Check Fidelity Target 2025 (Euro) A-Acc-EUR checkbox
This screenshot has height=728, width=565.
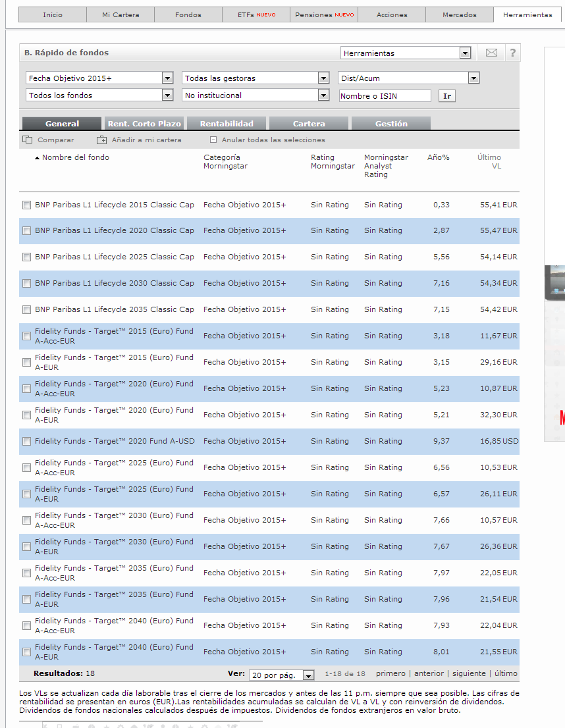[x=26, y=467]
